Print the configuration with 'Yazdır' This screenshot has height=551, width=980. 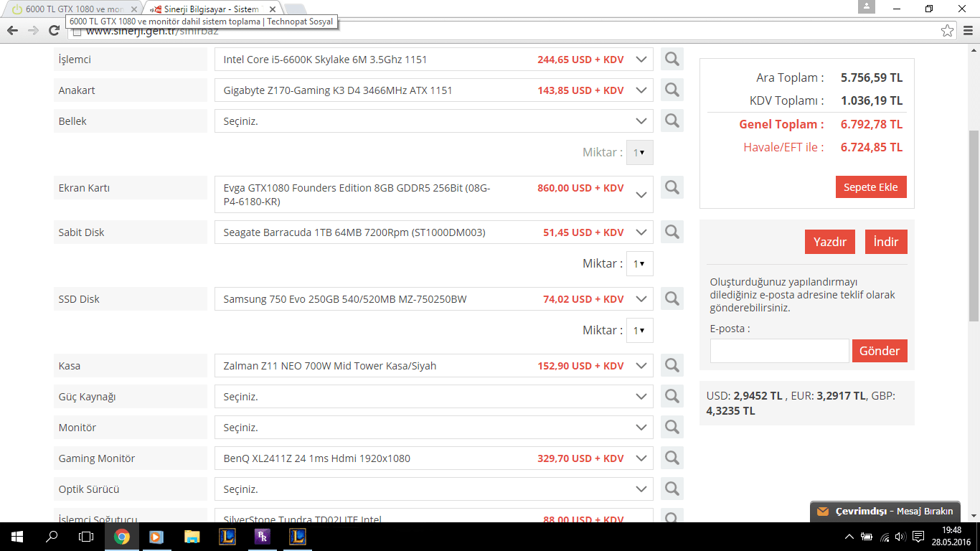830,242
